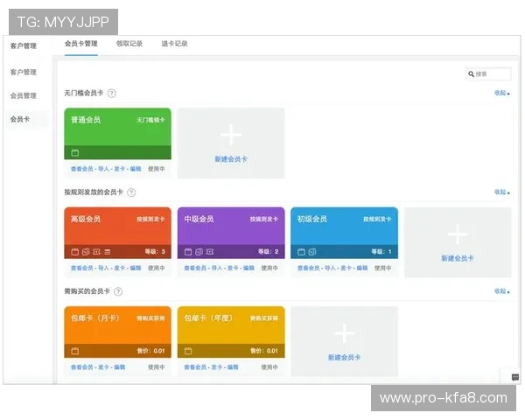
Task: Click 导入 under 普通会员 card
Action: tap(103, 169)
